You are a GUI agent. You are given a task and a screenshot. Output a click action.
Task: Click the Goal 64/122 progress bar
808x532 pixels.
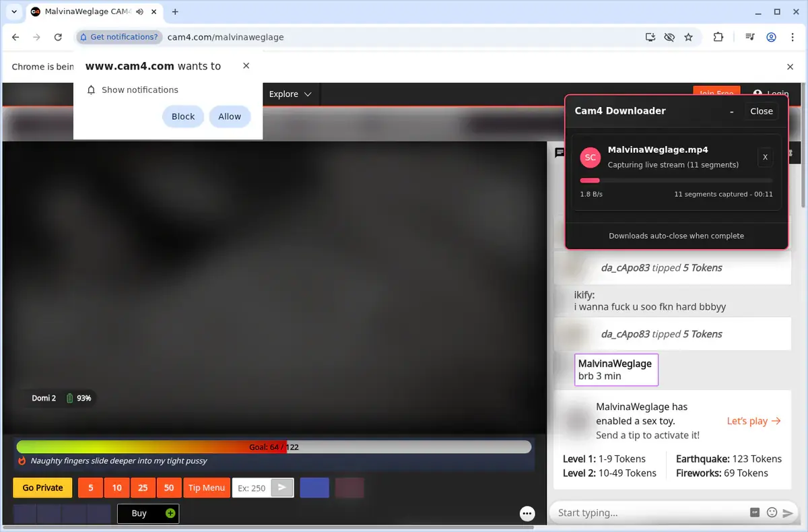pyautogui.click(x=274, y=446)
